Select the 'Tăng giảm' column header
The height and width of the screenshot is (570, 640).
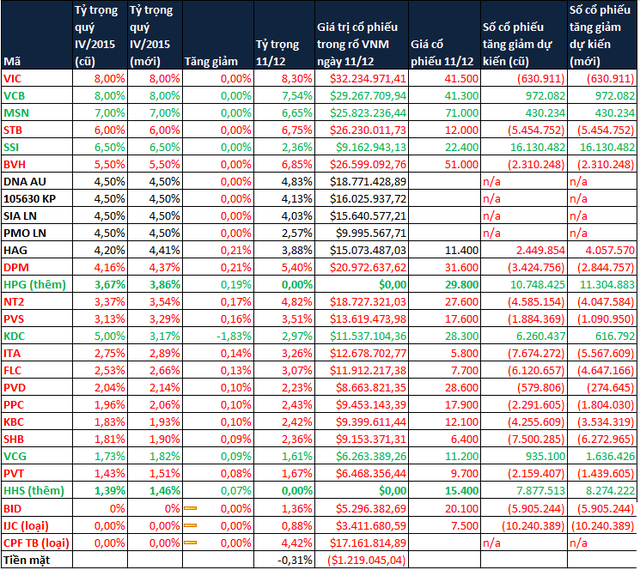pos(216,59)
